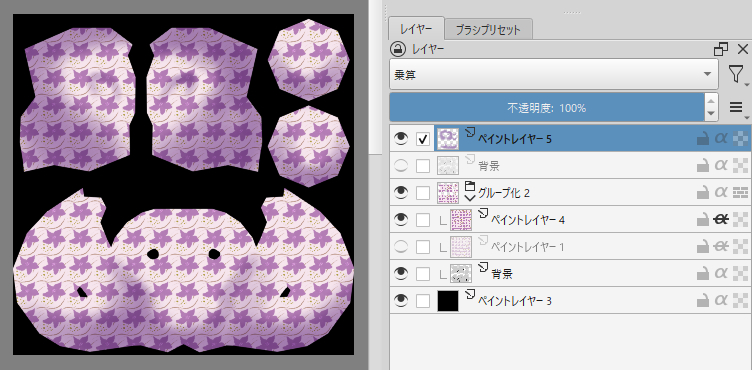Click lock icon on ペイントレイヤー 1
752x370 pixels.
pyautogui.click(x=703, y=247)
